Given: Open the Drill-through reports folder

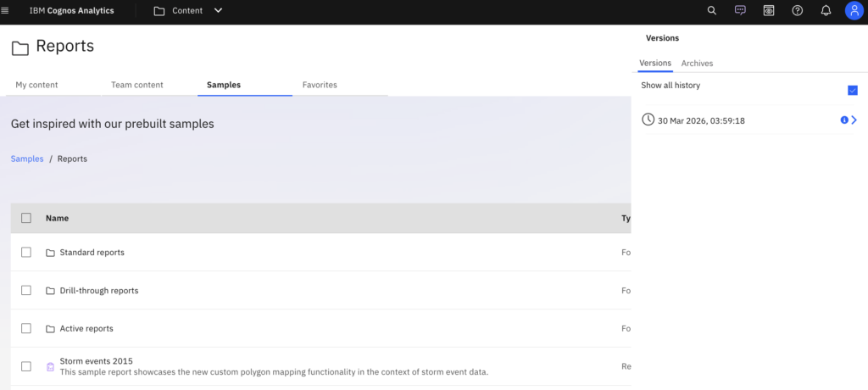Looking at the screenshot, I should tap(98, 291).
